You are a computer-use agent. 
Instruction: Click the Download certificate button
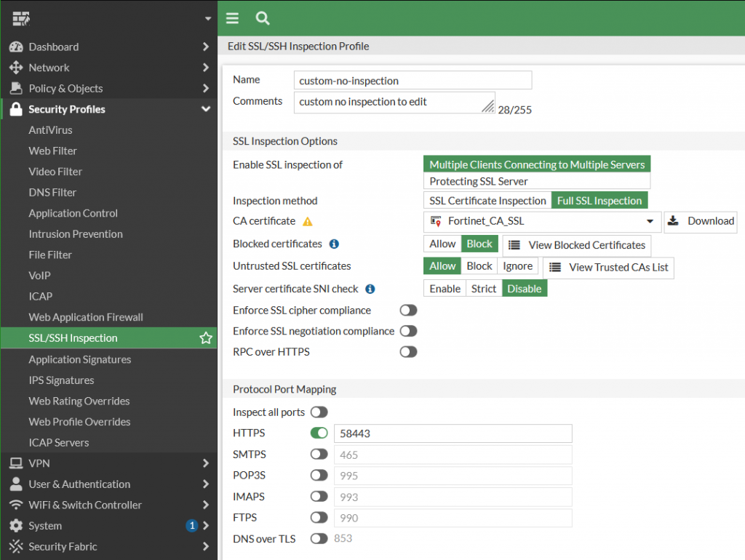(x=700, y=221)
